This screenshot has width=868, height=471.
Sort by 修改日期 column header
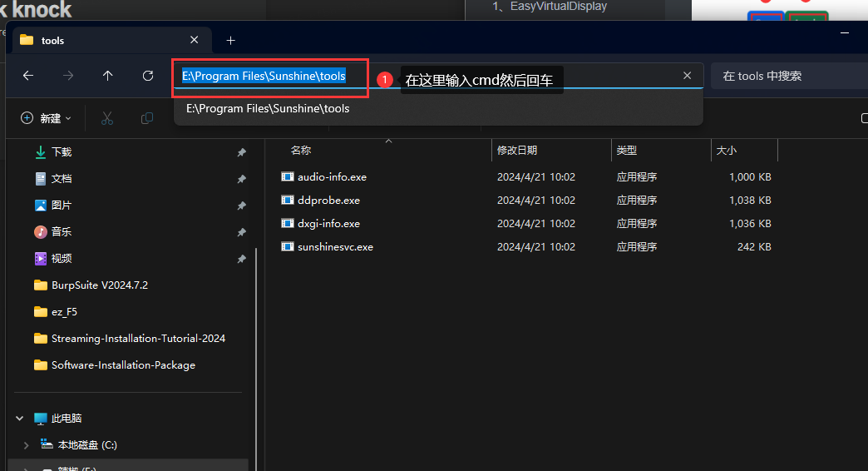517,150
